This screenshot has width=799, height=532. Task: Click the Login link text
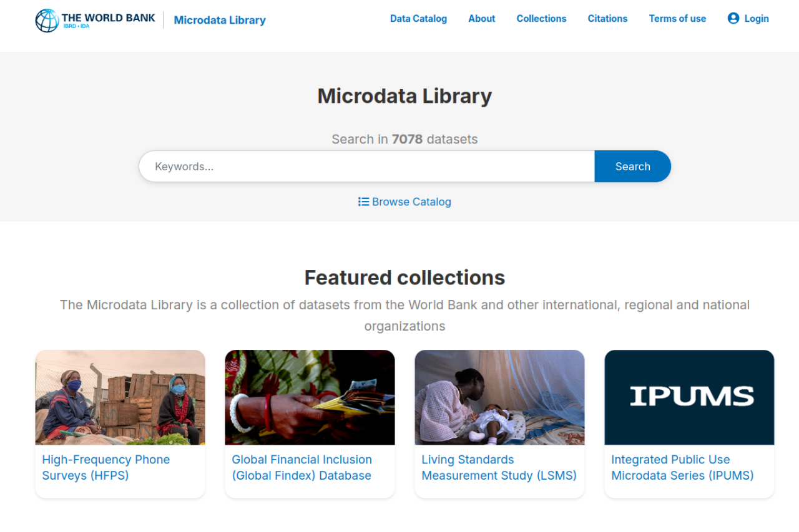(x=757, y=19)
